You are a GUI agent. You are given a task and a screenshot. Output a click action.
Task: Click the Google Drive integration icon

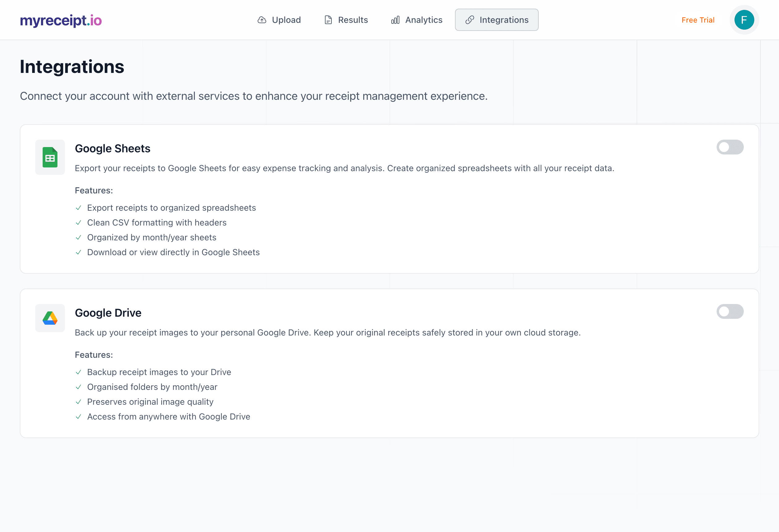pos(50,318)
